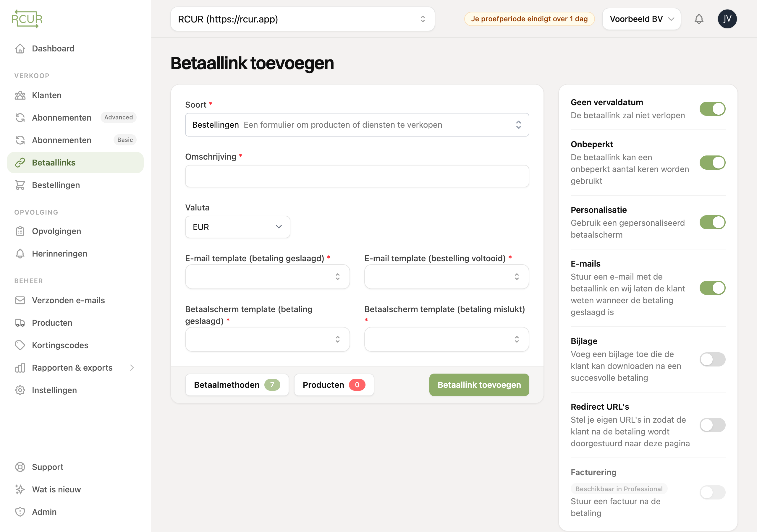Click the Bestellingen cart icon

pos(20,185)
